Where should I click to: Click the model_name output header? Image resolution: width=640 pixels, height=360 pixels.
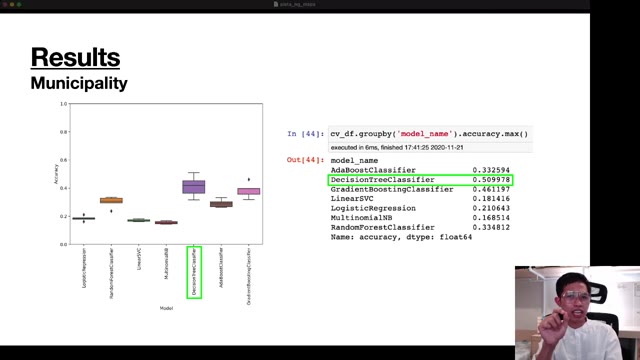pyautogui.click(x=354, y=161)
